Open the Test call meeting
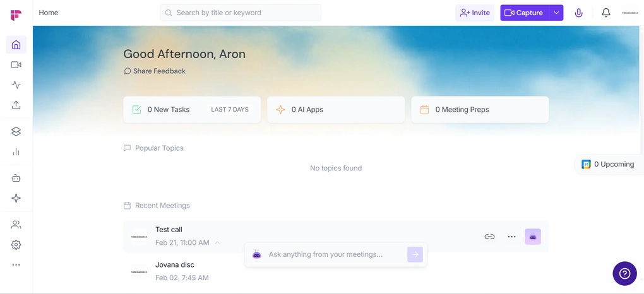Screen dimensions: 644x294 coord(336,237)
